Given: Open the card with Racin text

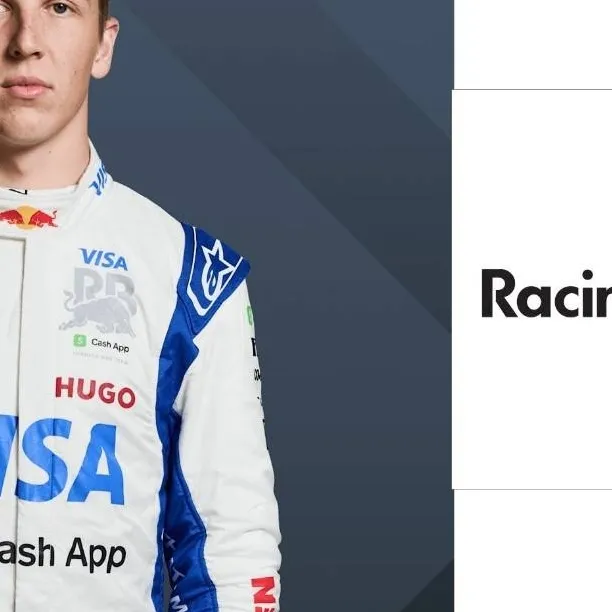Looking at the screenshot, I should [x=532, y=289].
